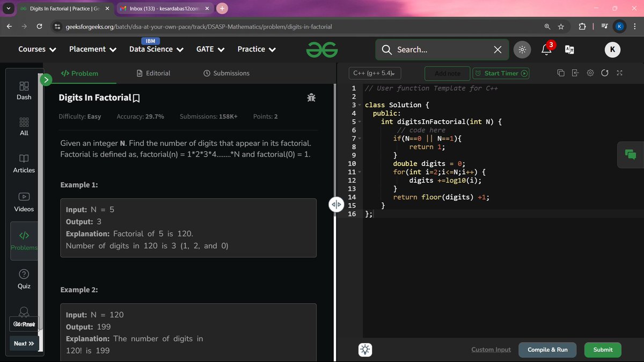Viewport: 644px width, 362px height.
Task: Click the lightbulb hint icon
Action: click(365, 350)
